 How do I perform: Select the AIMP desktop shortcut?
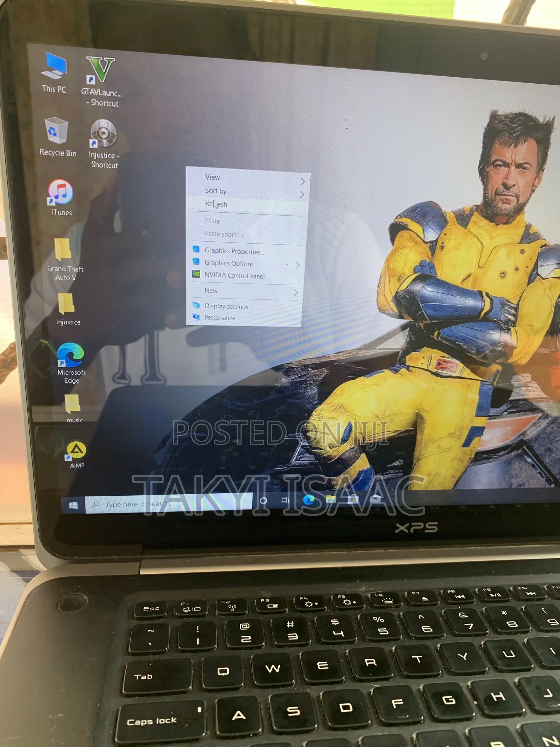pyautogui.click(x=77, y=454)
